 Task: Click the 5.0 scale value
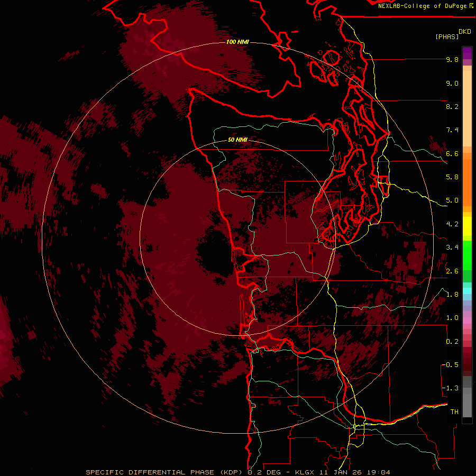[452, 200]
